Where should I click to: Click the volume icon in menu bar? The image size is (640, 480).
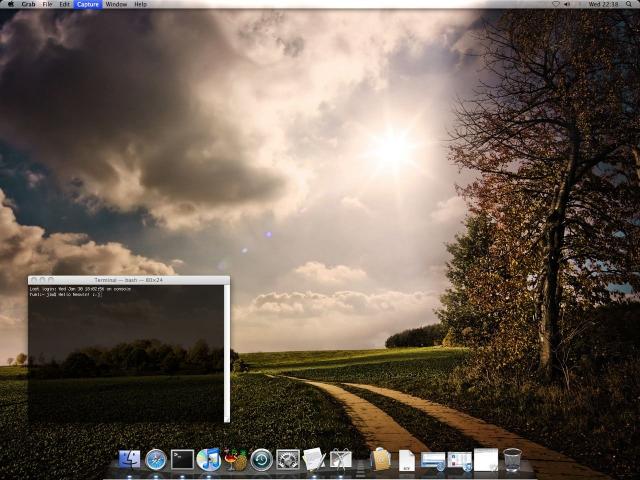click(x=567, y=4)
